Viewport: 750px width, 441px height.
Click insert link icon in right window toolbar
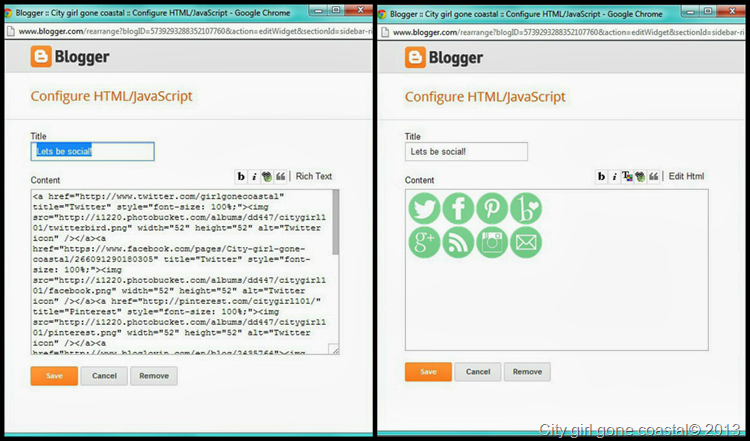tap(640, 176)
